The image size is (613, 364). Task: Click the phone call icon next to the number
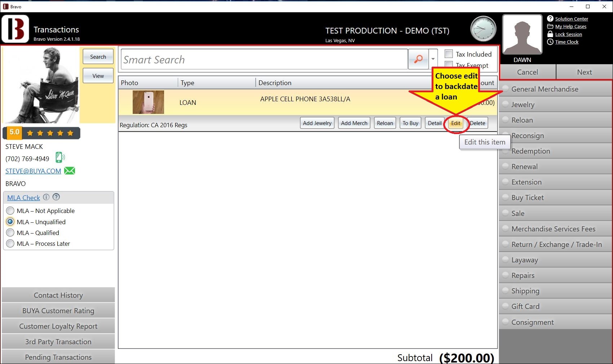coord(60,157)
